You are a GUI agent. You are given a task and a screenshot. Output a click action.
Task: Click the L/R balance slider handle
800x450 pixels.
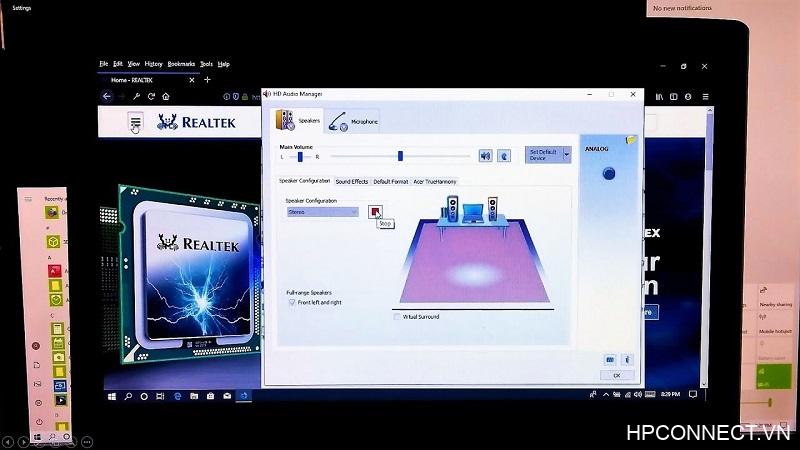(x=301, y=157)
